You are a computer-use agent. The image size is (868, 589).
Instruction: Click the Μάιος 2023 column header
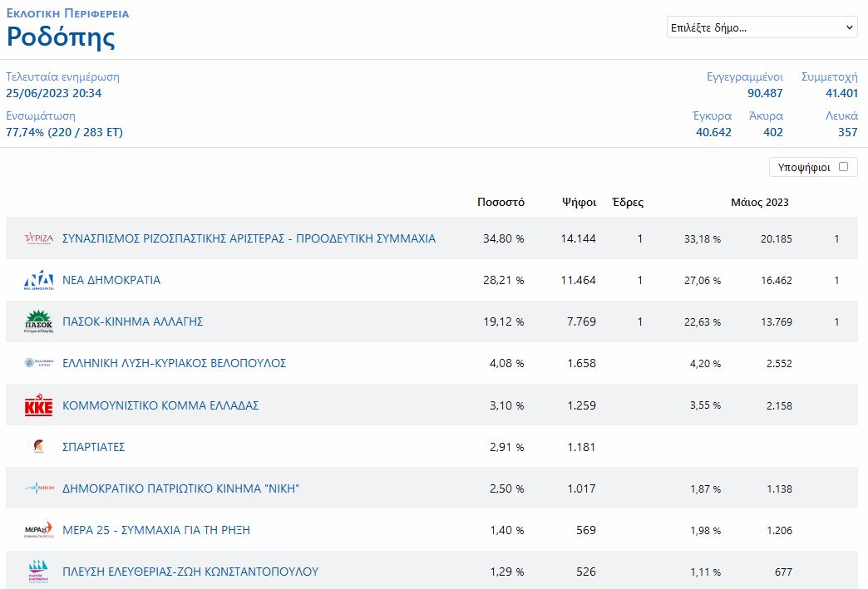point(759,202)
